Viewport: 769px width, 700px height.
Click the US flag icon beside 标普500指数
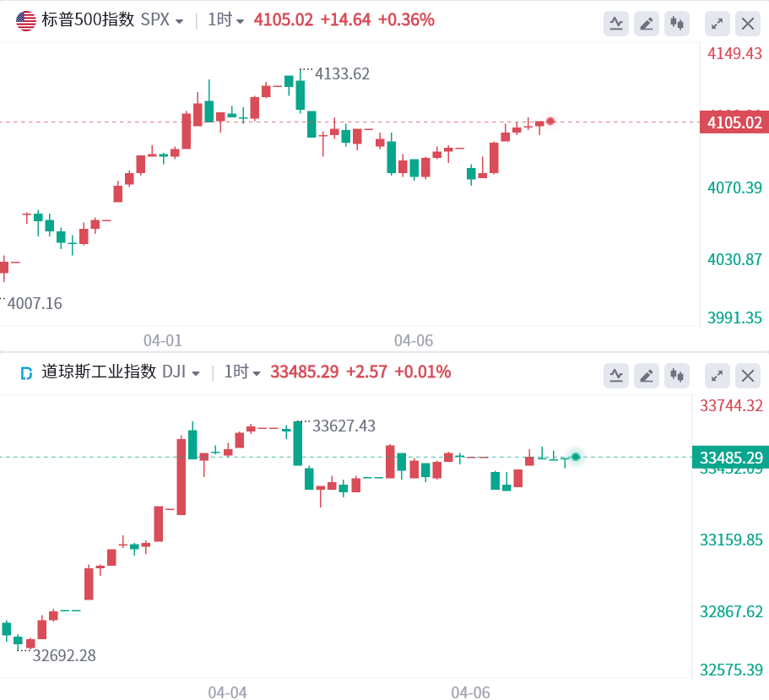[26, 20]
